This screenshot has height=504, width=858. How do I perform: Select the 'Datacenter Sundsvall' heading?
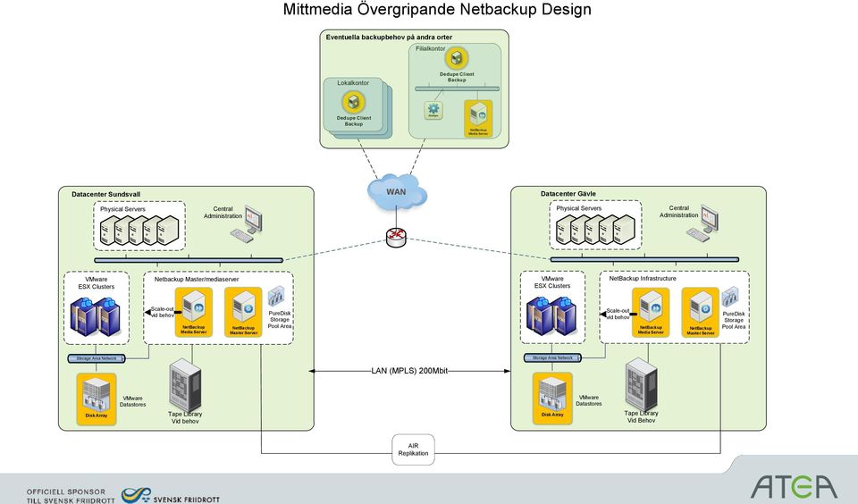pyautogui.click(x=106, y=194)
